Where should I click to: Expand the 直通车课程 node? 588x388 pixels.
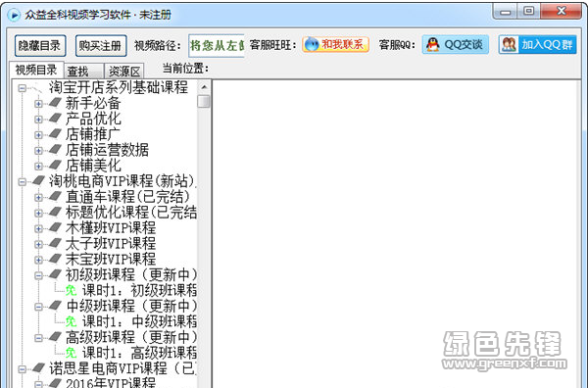(38, 198)
